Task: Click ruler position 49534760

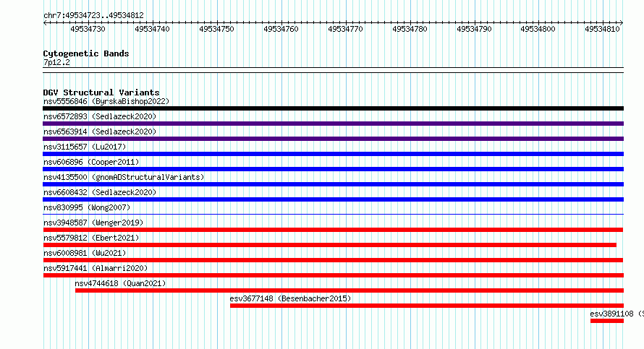Action: [281, 29]
